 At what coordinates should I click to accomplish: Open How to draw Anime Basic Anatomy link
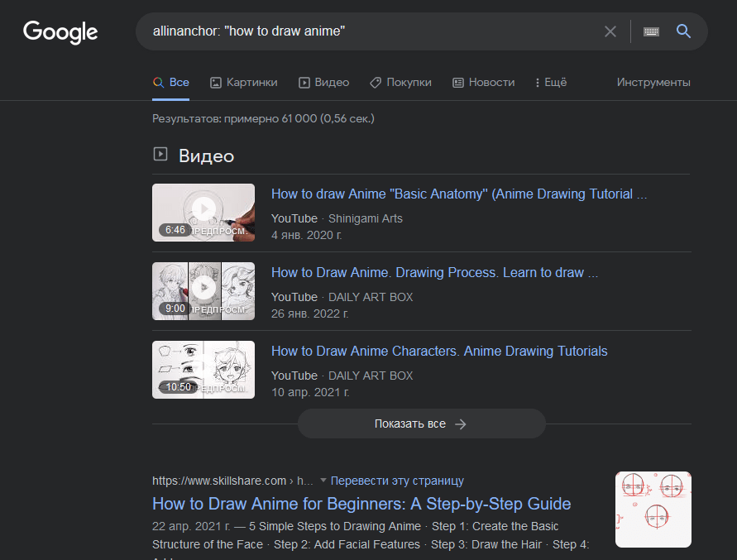click(x=459, y=194)
